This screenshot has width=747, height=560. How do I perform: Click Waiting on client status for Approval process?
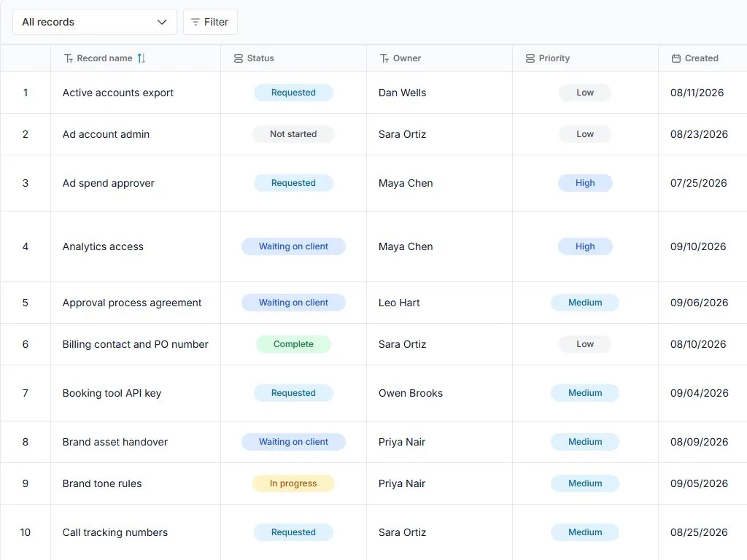[293, 303]
